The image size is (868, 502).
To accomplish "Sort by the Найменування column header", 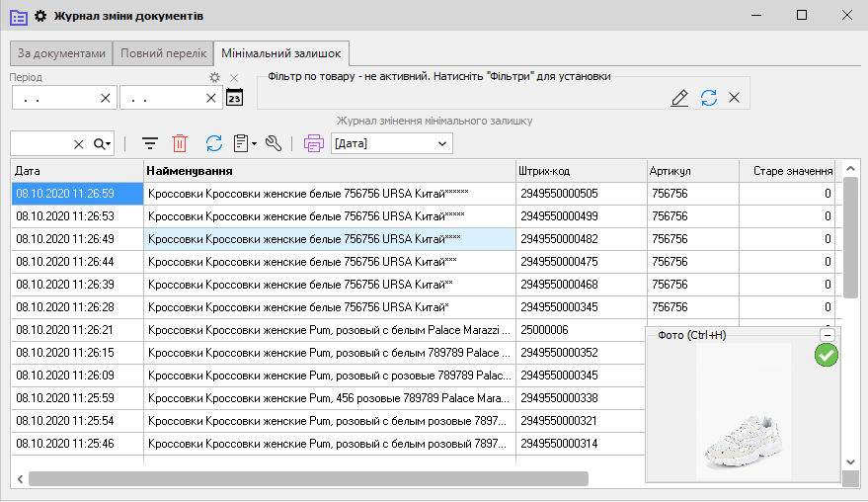I will point(329,171).
